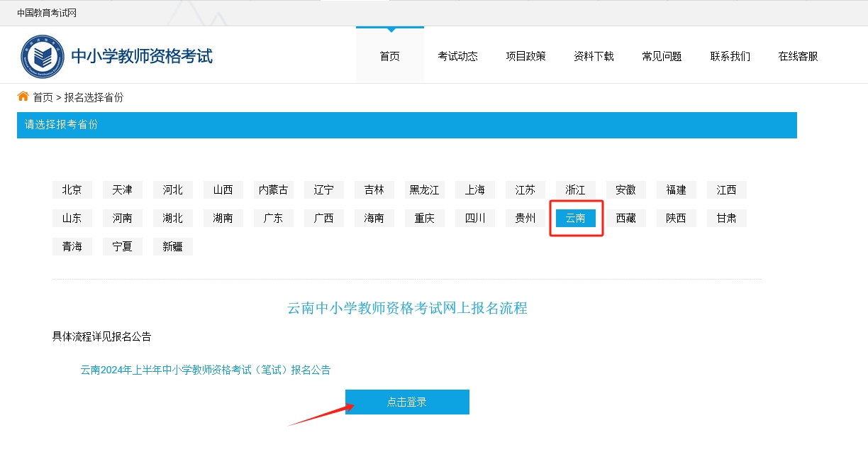Select 北京 from the province list

click(72, 189)
